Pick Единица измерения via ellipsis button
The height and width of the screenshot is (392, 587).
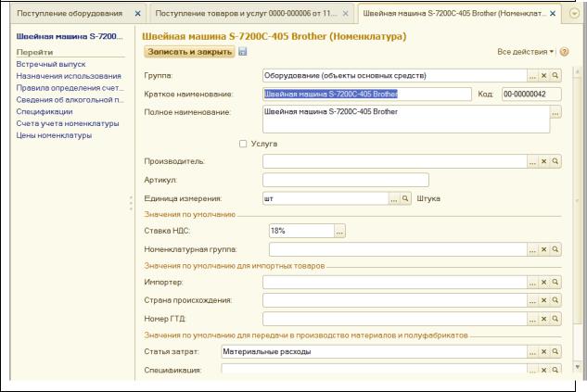[x=394, y=198]
